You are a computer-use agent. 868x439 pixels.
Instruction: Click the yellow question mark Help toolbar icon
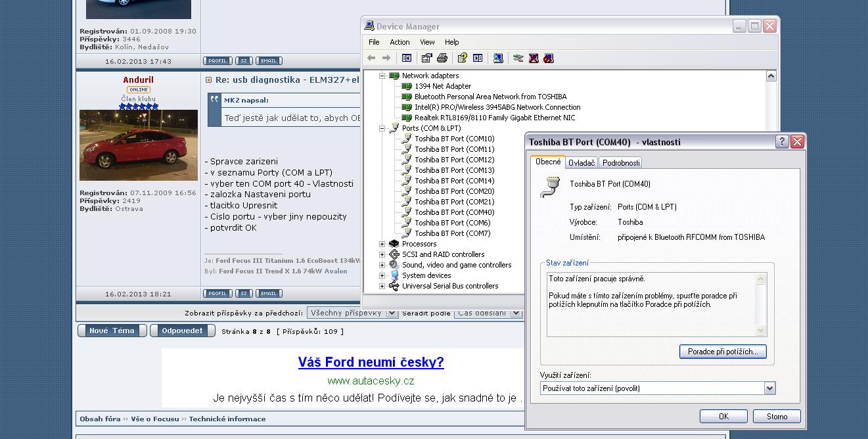[x=462, y=58]
